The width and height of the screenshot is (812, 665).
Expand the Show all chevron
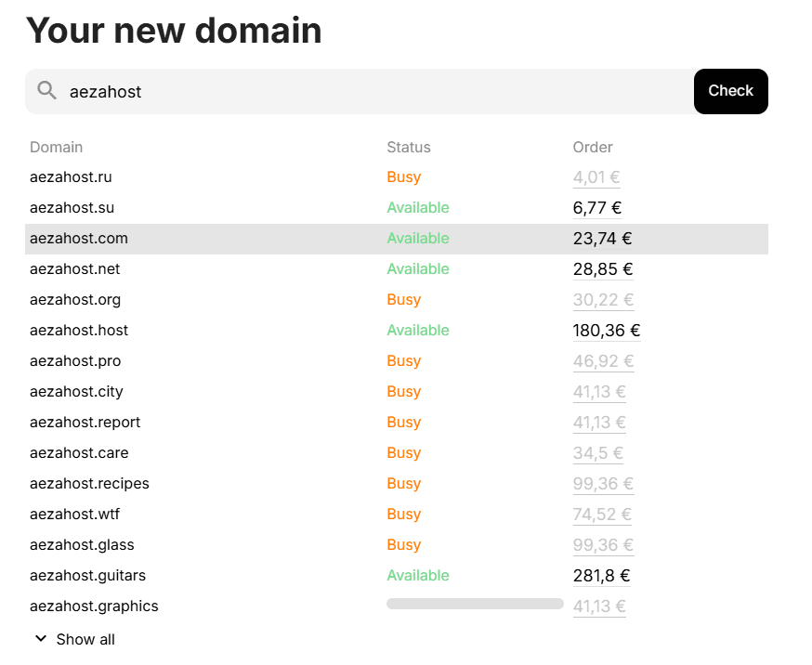[x=41, y=639]
